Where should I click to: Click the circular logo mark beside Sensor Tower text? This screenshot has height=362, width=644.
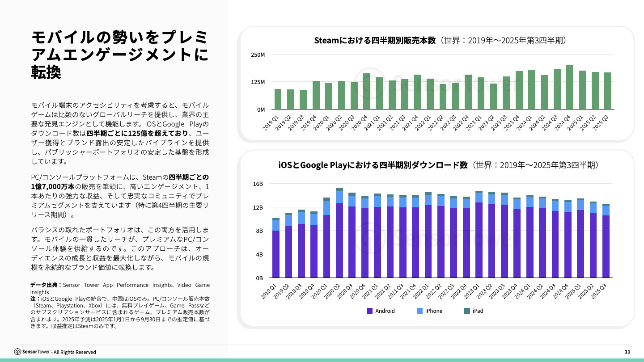[17, 352]
